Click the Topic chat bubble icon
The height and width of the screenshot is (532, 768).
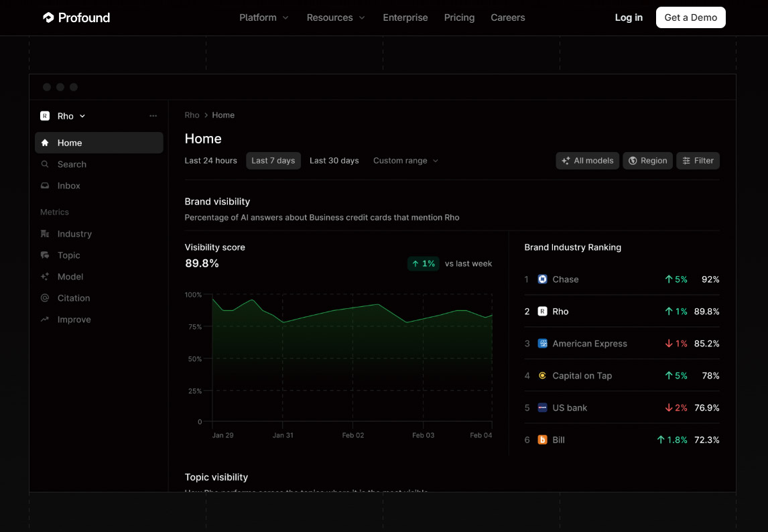(45, 255)
